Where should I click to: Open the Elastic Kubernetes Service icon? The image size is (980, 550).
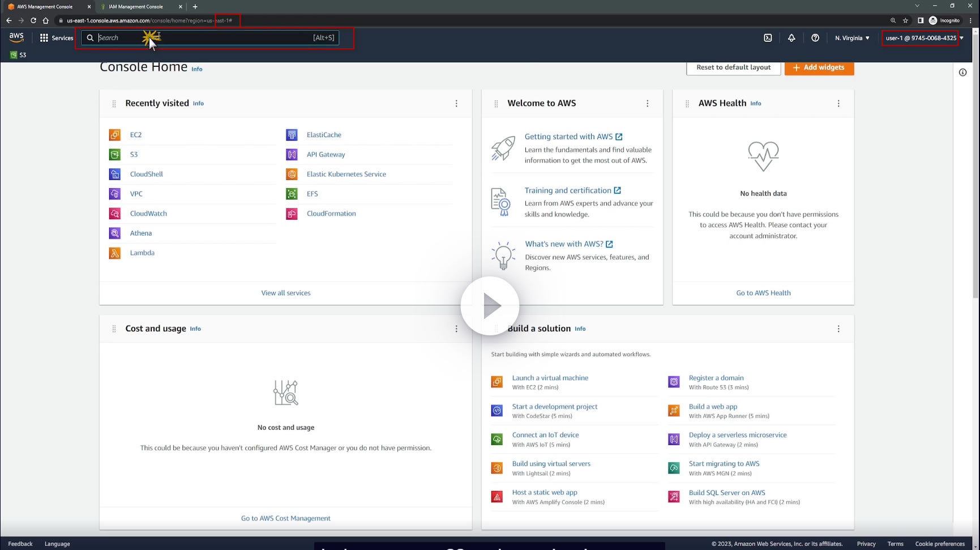click(x=292, y=174)
